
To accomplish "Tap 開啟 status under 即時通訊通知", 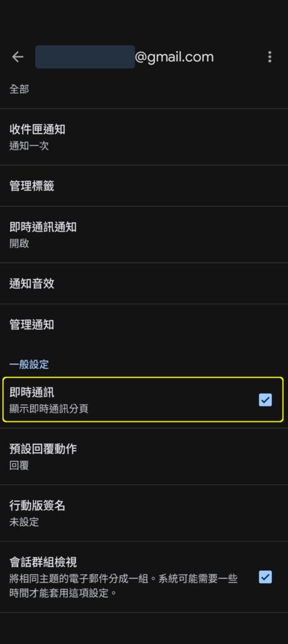I will pos(19,244).
